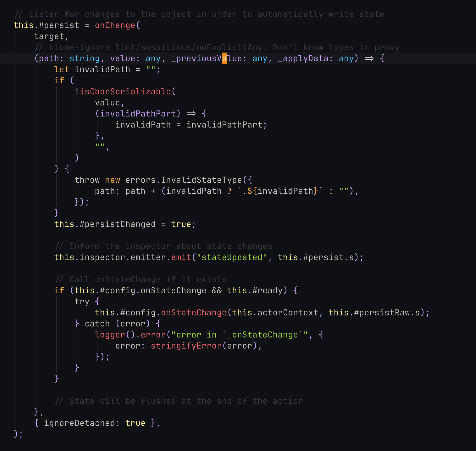Click the 'actorContext' argument
This screenshot has width=476, height=451.
288,313
